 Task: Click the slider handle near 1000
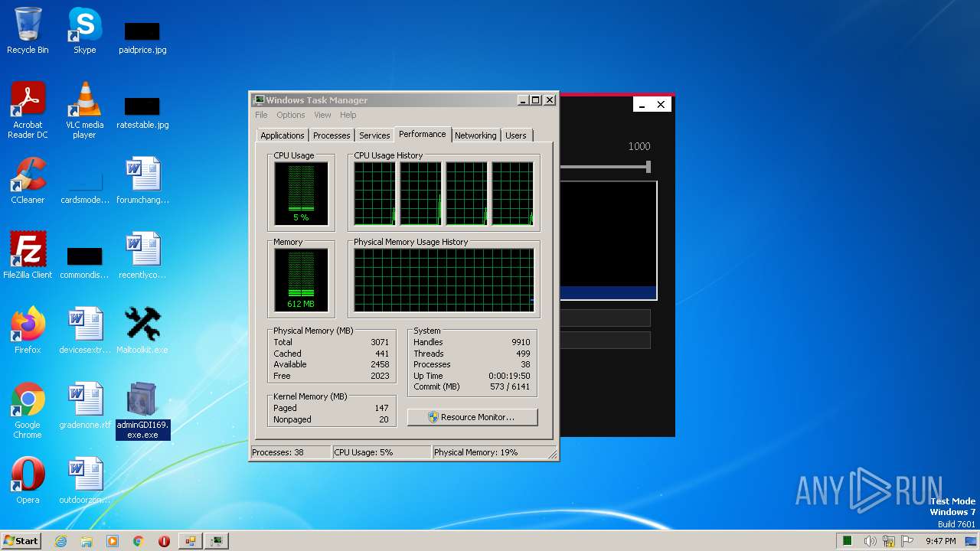[648, 166]
